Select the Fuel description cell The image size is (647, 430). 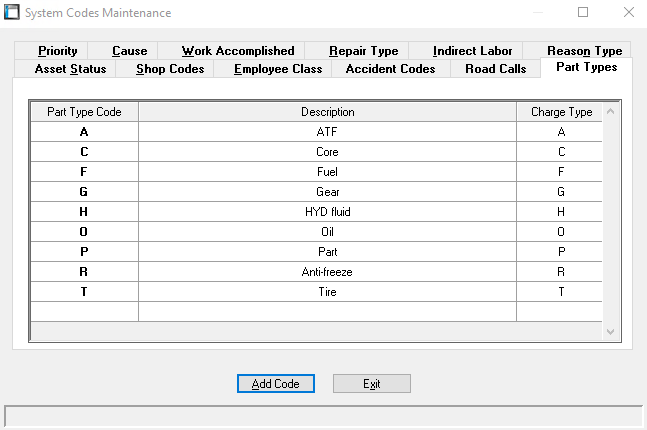pyautogui.click(x=327, y=172)
